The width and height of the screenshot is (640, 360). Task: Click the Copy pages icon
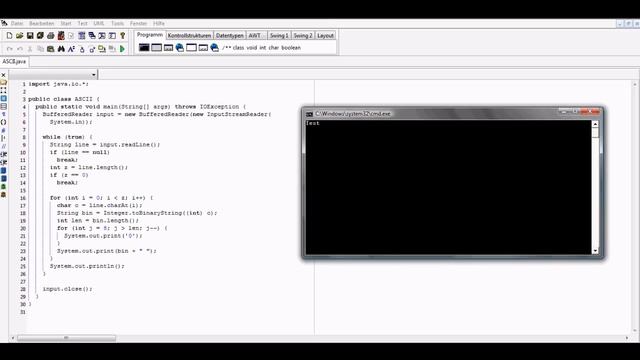point(40,49)
